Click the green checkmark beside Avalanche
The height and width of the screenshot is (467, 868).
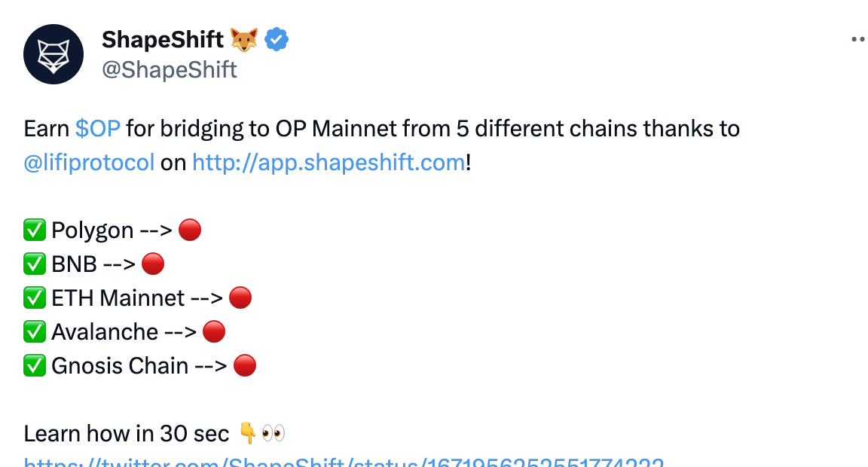(x=35, y=332)
